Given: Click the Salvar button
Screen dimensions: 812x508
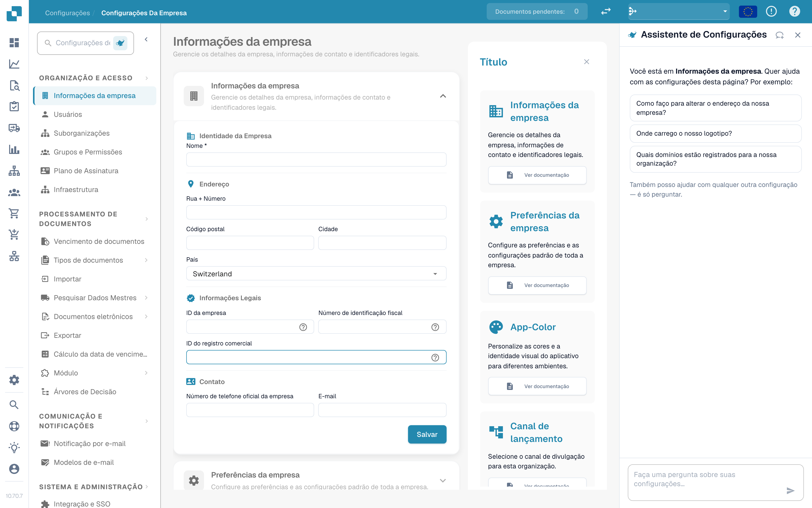Looking at the screenshot, I should coord(427,434).
